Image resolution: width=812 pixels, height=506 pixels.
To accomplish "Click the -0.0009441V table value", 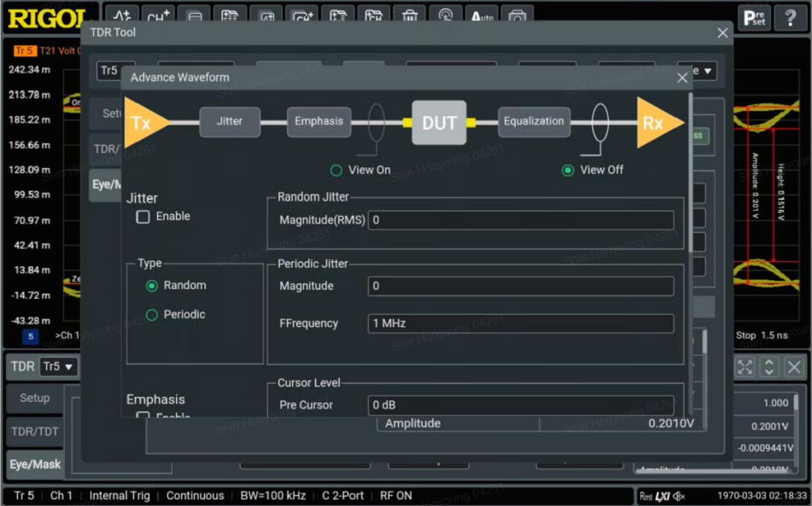I will pyautogui.click(x=765, y=448).
